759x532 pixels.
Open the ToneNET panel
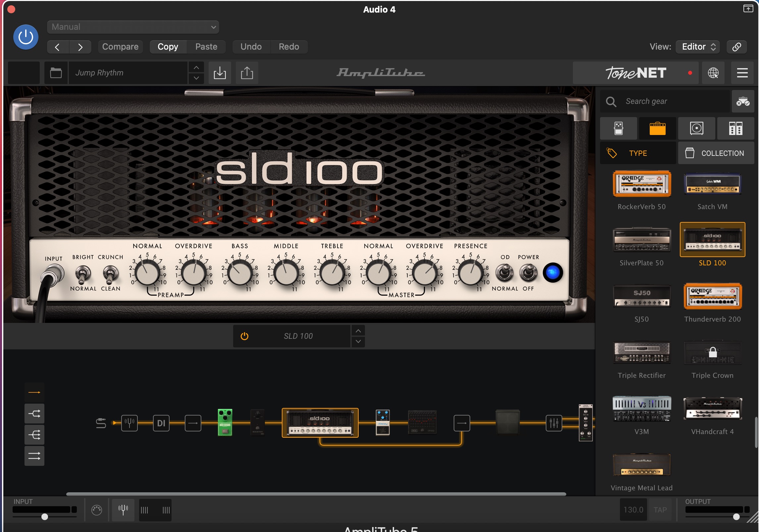tap(635, 73)
